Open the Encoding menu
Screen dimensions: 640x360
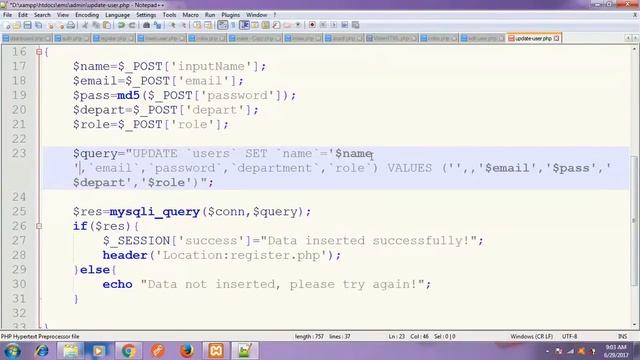tap(87, 15)
